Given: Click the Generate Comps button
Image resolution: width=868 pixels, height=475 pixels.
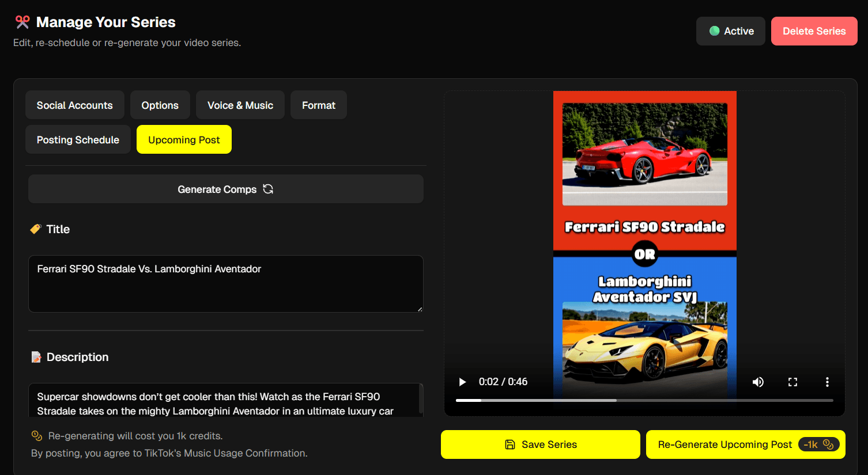Looking at the screenshot, I should tap(226, 189).
